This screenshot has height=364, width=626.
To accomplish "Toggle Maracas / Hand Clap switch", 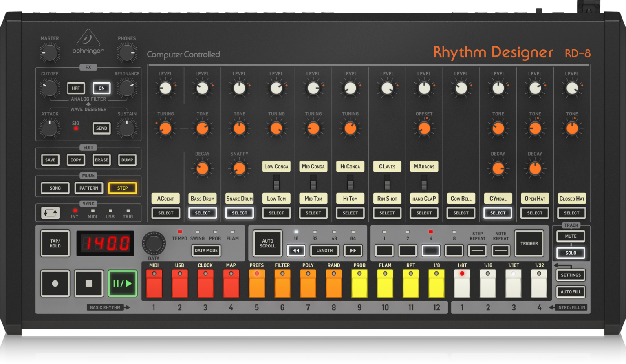I will pos(424,182).
